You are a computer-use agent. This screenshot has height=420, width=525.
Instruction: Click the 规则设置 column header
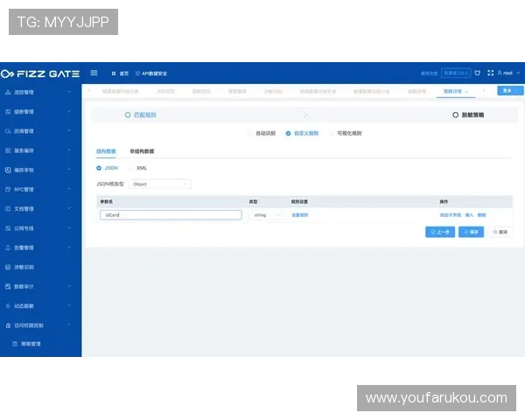pyautogui.click(x=299, y=201)
